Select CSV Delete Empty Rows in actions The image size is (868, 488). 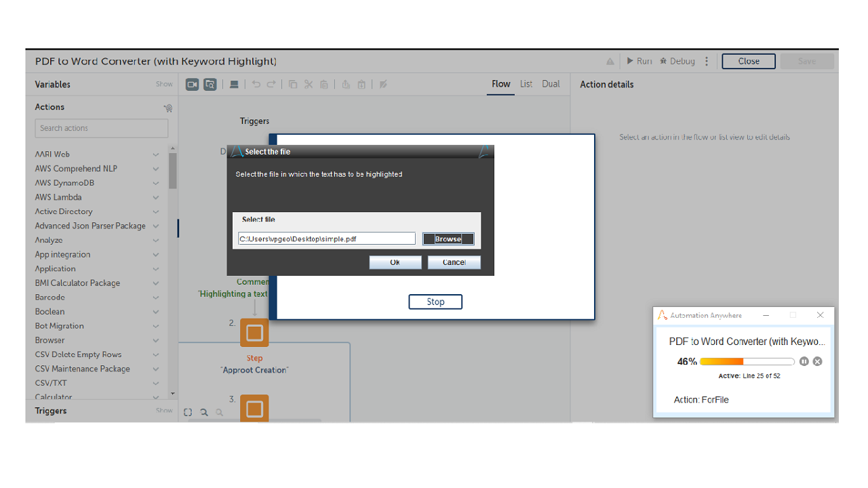coord(78,354)
